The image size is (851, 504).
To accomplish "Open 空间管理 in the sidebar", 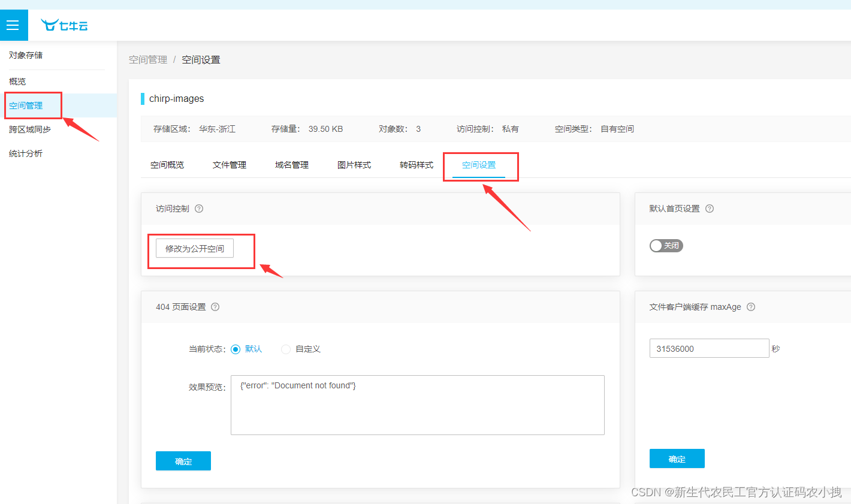I will click(x=26, y=105).
